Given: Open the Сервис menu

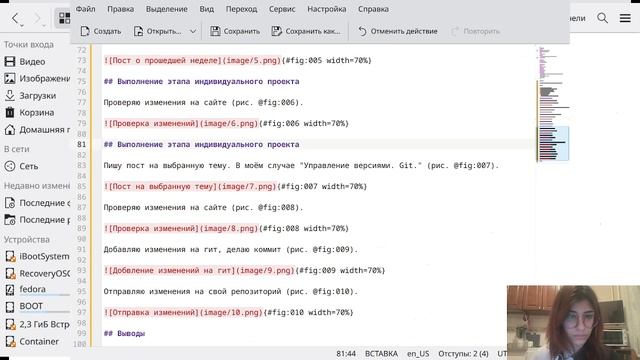Looking at the screenshot, I should click(x=282, y=9).
